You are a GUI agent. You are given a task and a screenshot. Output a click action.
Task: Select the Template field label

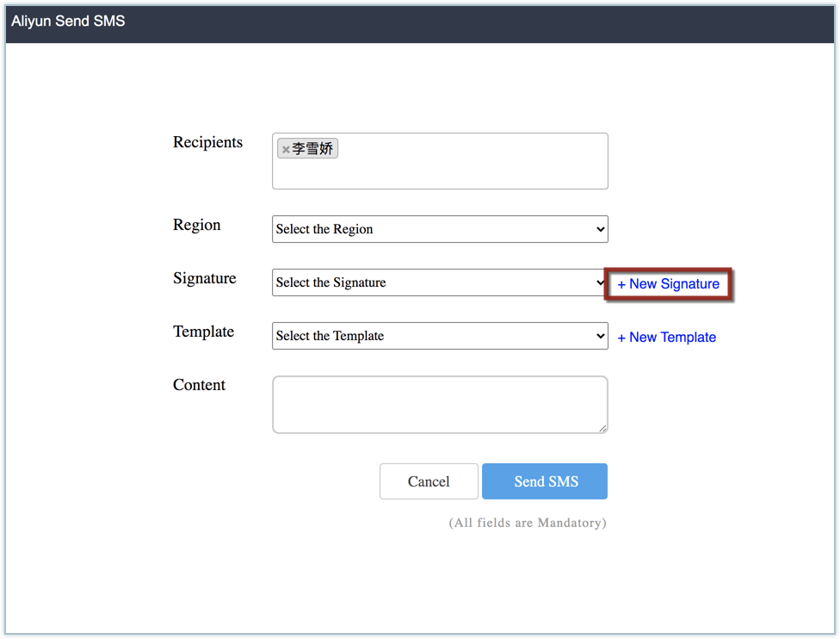(204, 332)
